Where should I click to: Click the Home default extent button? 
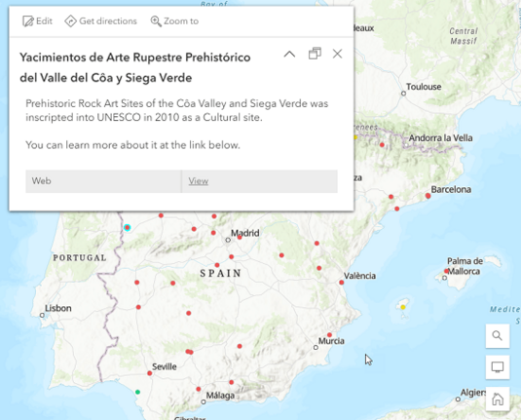(x=498, y=399)
